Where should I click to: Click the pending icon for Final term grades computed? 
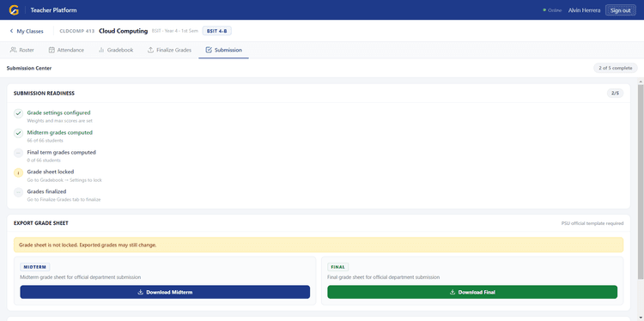[x=19, y=153]
